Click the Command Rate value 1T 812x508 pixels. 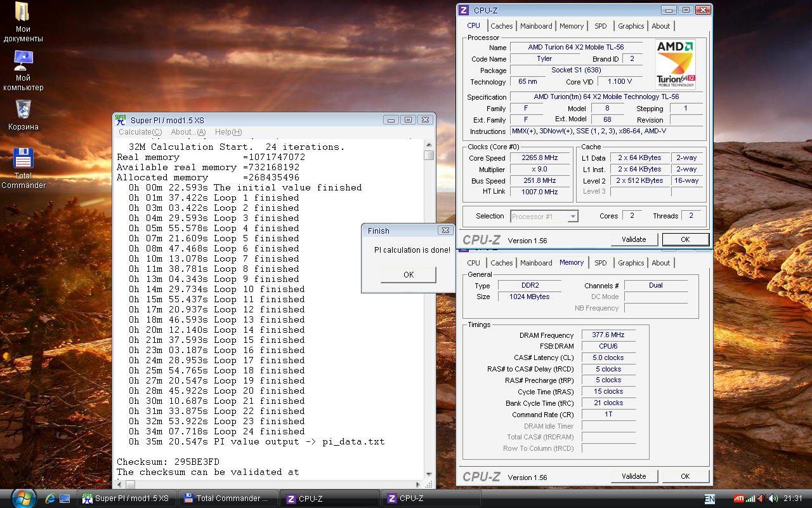pos(608,414)
